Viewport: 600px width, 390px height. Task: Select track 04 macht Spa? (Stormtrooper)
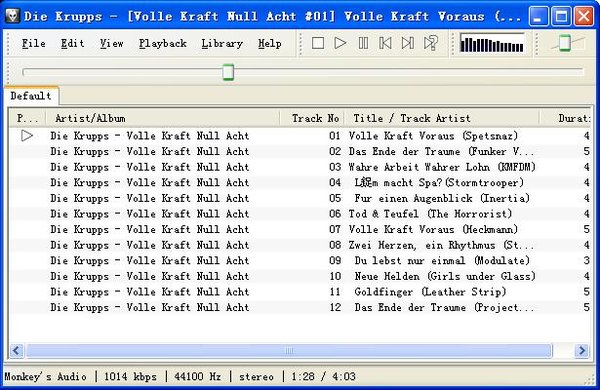(x=300, y=183)
